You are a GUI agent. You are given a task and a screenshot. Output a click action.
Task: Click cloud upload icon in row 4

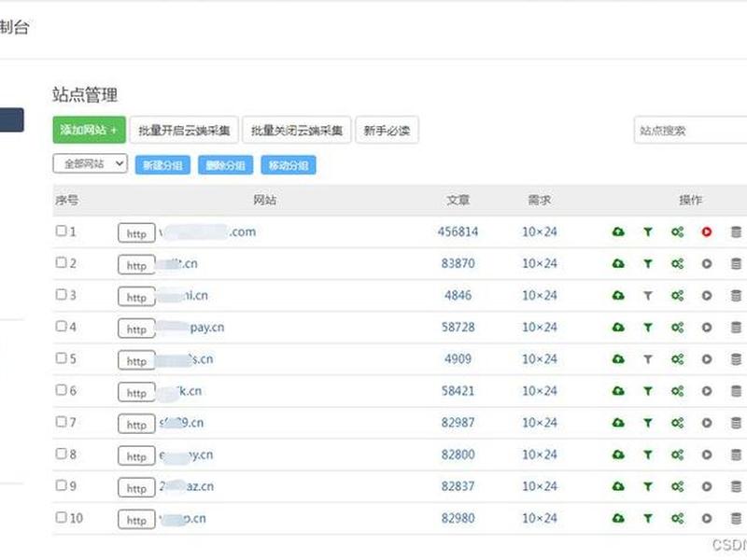coord(618,328)
